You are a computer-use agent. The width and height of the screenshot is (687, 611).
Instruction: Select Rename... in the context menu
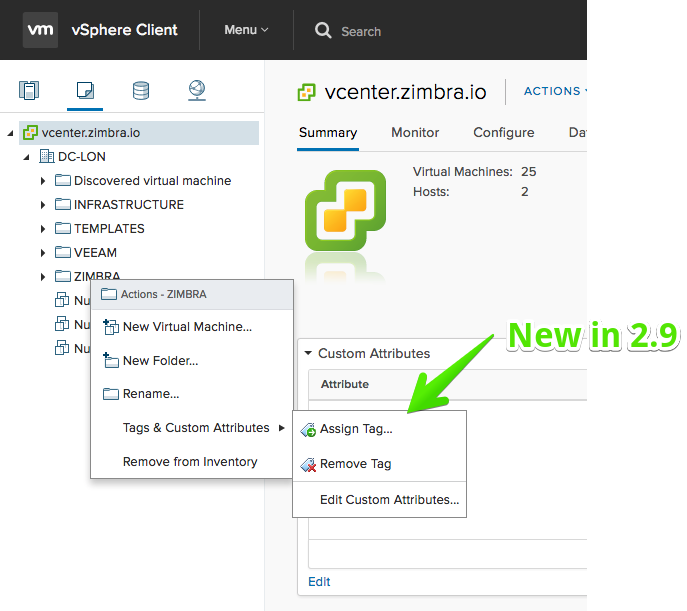tap(192, 394)
